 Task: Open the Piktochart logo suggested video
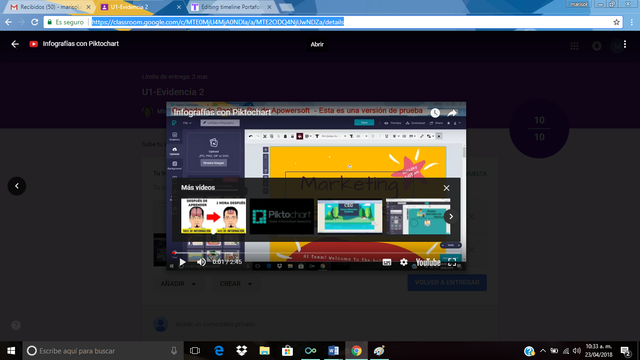coord(282,216)
